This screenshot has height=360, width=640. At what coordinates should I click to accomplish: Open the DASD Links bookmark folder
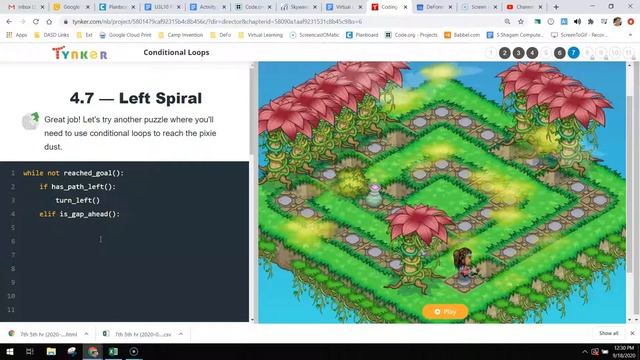[51, 35]
